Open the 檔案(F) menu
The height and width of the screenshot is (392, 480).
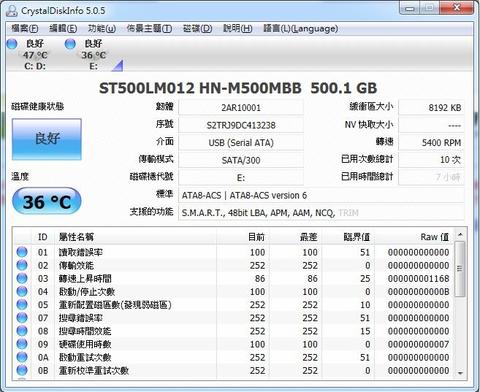[x=25, y=29]
